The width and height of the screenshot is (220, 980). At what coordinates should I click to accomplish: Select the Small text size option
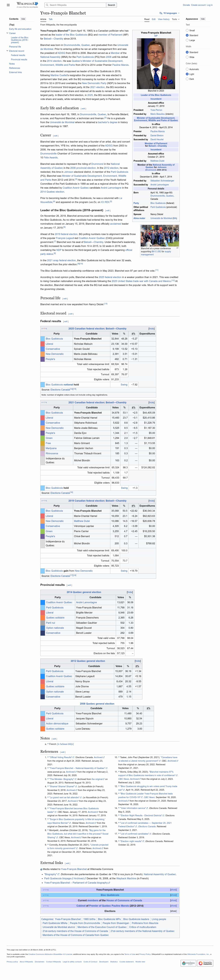pos(187,30)
